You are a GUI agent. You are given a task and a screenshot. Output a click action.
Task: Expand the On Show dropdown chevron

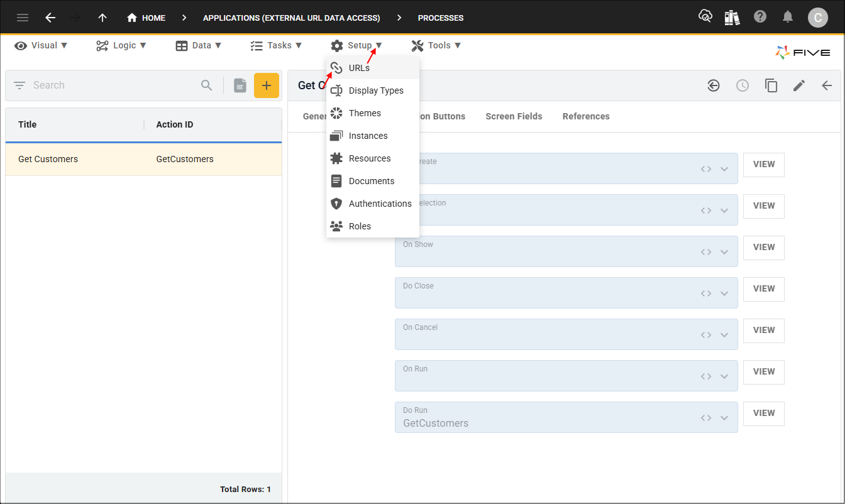pos(724,252)
